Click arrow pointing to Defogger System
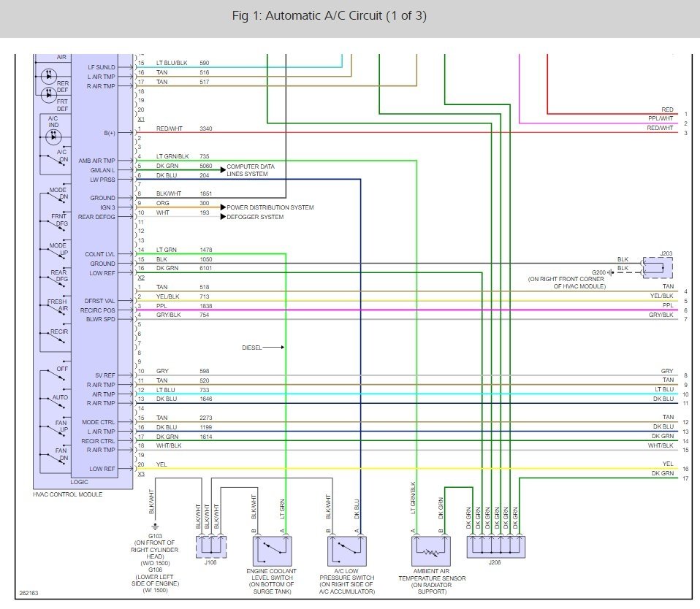Screen dimensions: 700x609 [223, 217]
